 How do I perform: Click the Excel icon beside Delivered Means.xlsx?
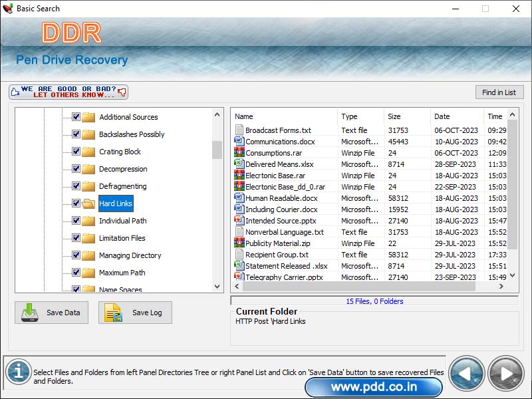click(x=239, y=164)
